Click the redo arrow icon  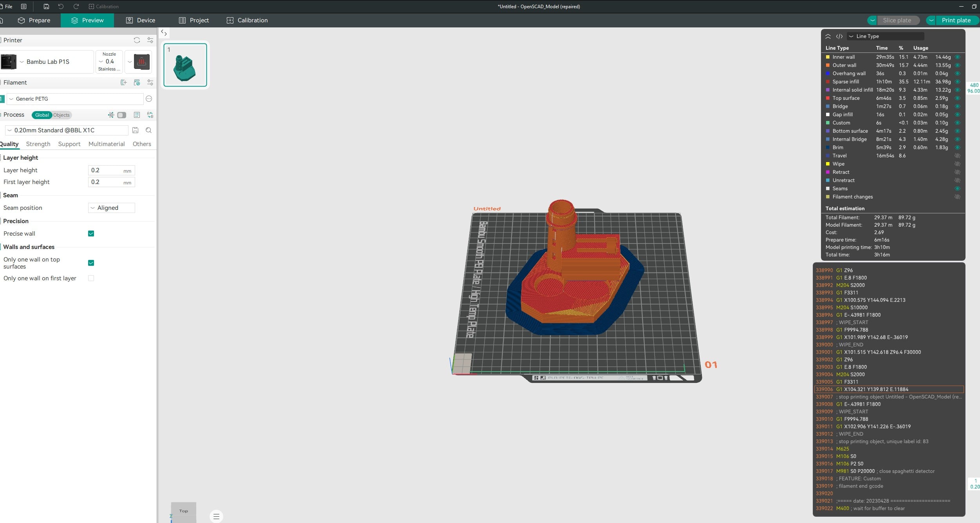coord(76,6)
